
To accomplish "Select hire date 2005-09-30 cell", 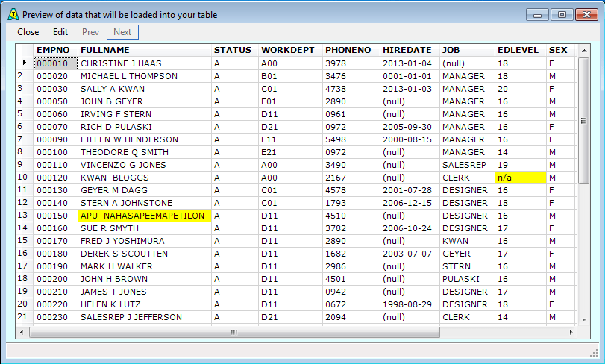I will [410, 127].
